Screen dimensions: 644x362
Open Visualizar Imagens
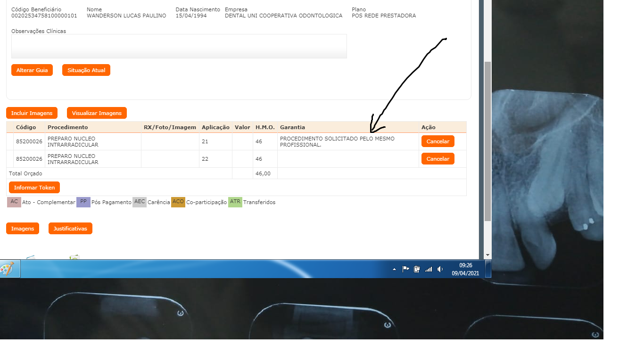(x=97, y=113)
